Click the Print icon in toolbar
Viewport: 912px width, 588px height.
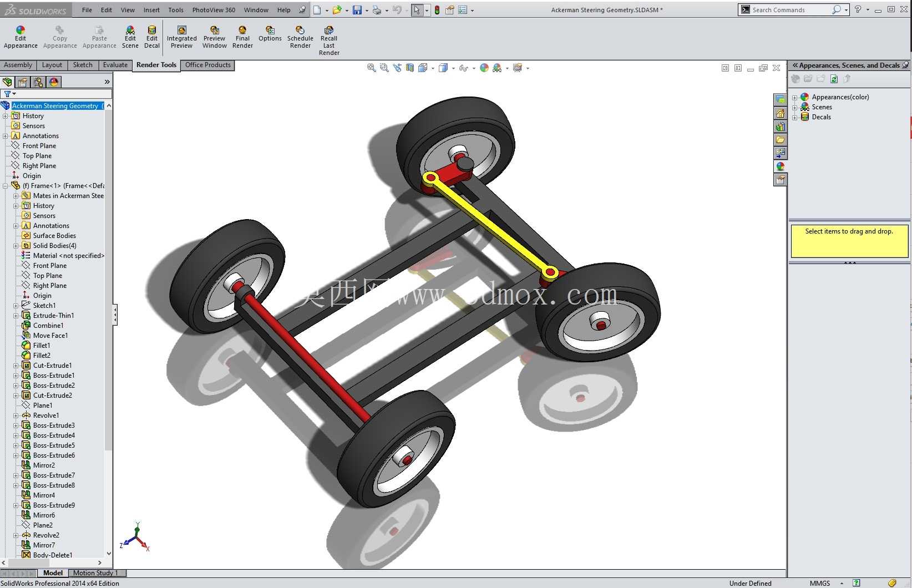(x=377, y=10)
